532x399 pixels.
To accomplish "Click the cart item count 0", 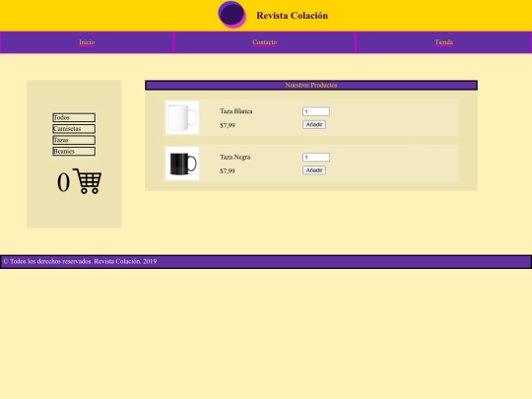I will [x=63, y=182].
